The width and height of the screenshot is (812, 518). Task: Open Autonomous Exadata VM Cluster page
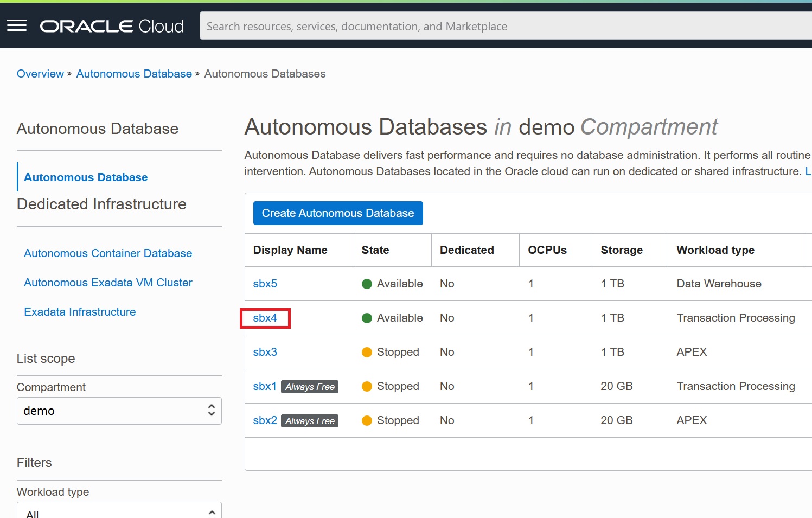click(x=108, y=283)
